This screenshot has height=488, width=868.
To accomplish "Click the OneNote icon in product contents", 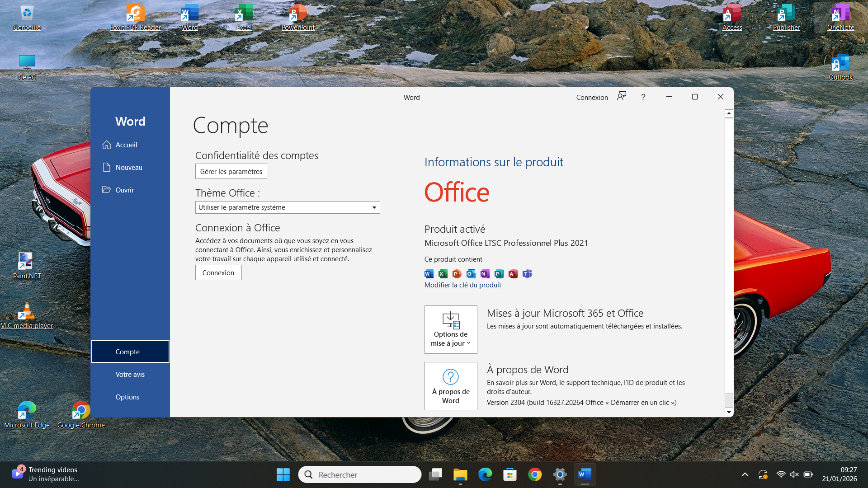I will [485, 274].
